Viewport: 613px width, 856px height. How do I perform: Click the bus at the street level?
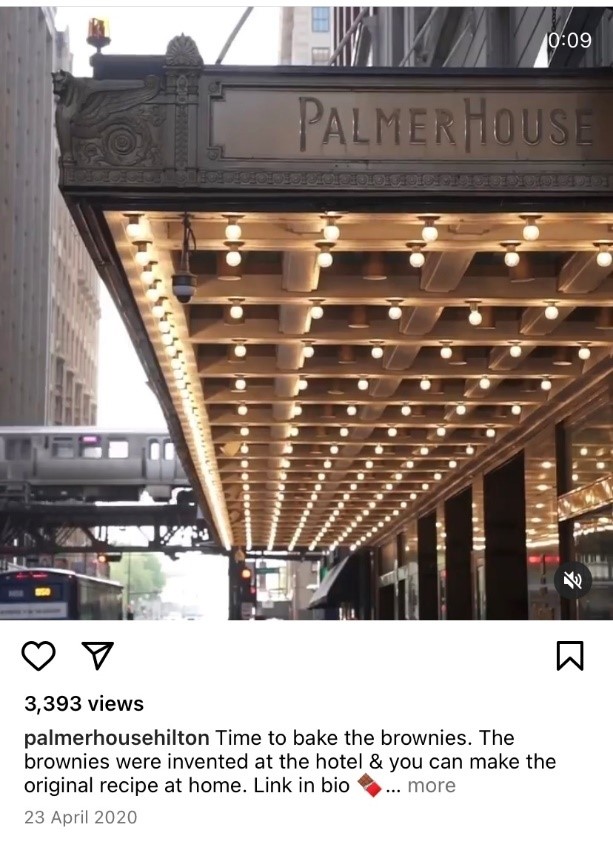(x=60, y=594)
